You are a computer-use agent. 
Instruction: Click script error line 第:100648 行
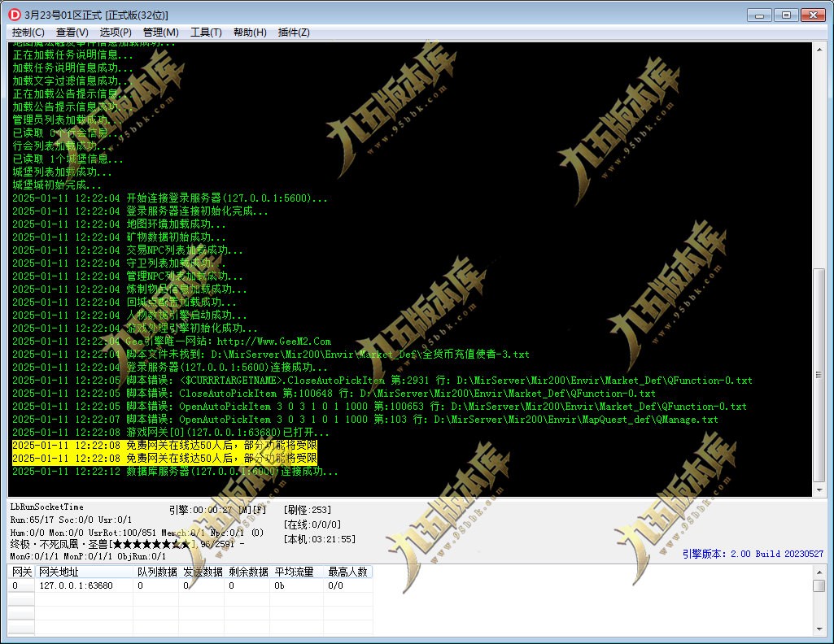(x=334, y=394)
